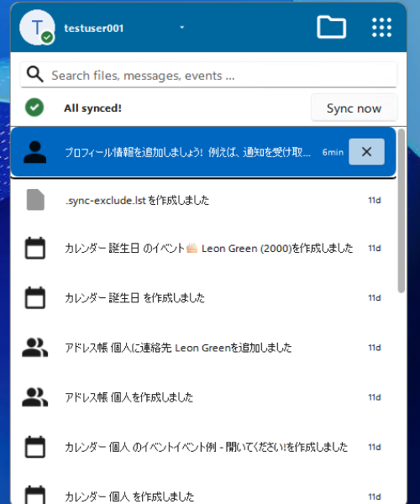This screenshot has width=420, height=504.
Task: Click the search magnifier icon
Action: [34, 74]
